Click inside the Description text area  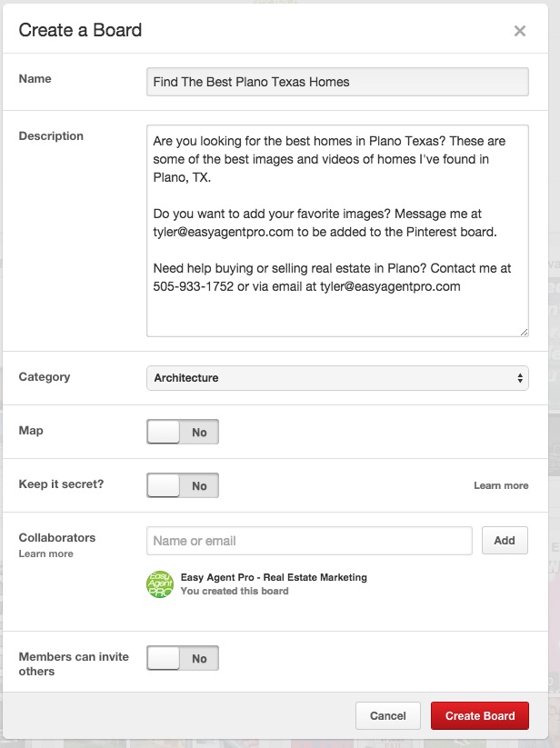(337, 231)
